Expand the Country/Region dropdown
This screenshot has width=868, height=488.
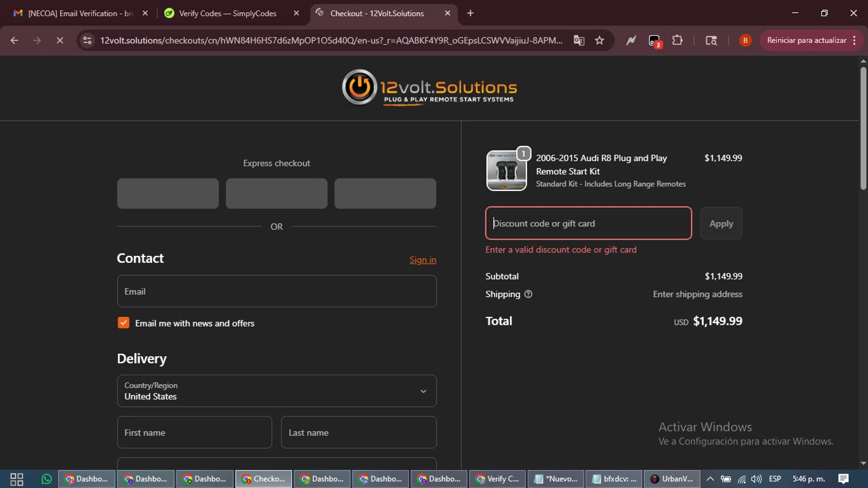(x=277, y=391)
